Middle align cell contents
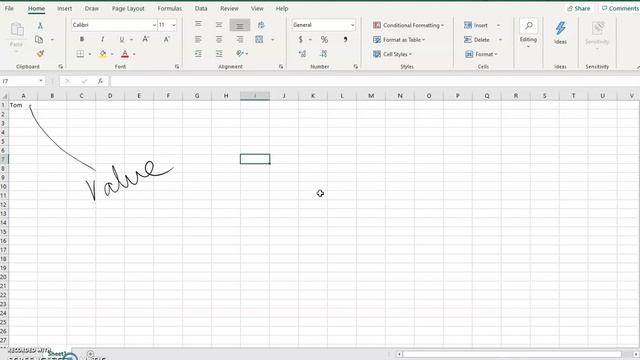Image resolution: width=640 pixels, height=360 pixels. 219,24
